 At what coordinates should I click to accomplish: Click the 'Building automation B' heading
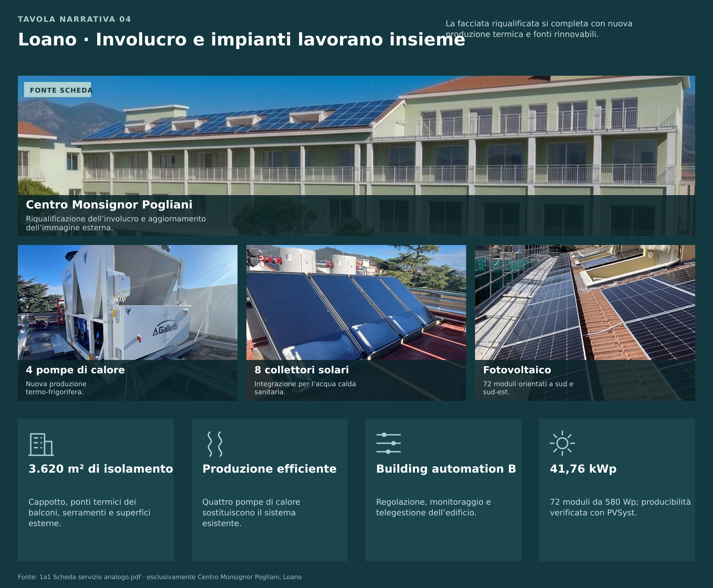446,469
